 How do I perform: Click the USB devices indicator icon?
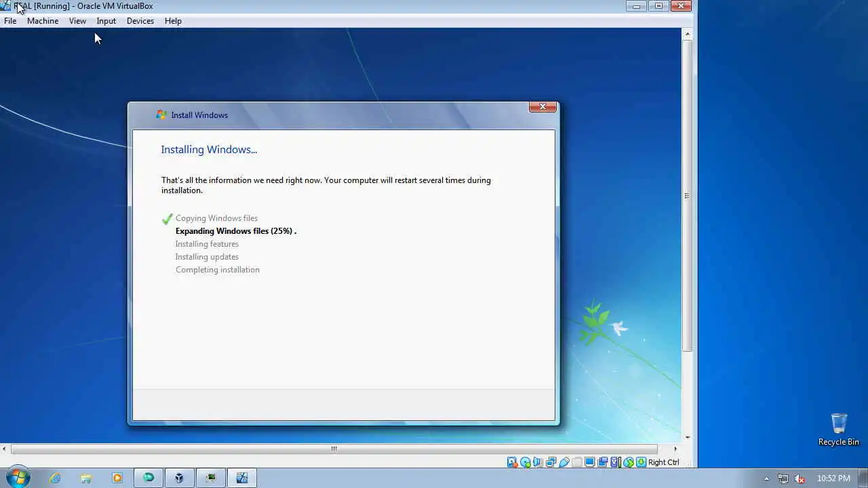coord(564,462)
